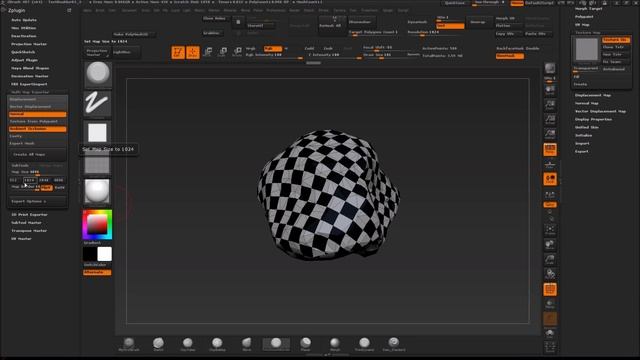Click the Rotate 3D icon on right shelf

(550, 273)
